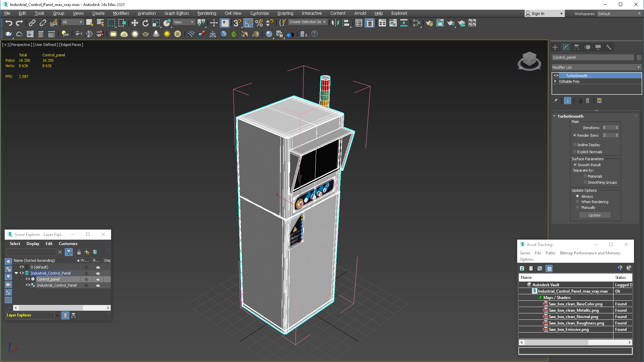Image resolution: width=644 pixels, height=362 pixels.
Task: Check Separate by Materials option
Action: 585,176
